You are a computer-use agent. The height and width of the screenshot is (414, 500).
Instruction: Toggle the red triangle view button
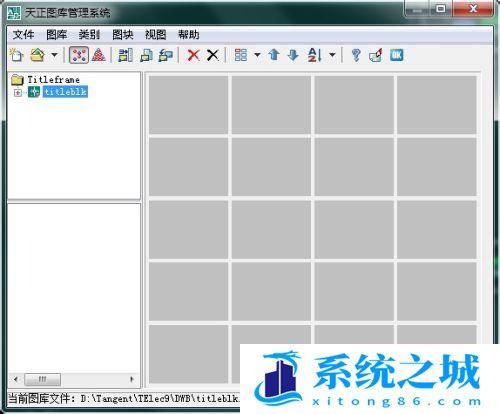pos(99,55)
